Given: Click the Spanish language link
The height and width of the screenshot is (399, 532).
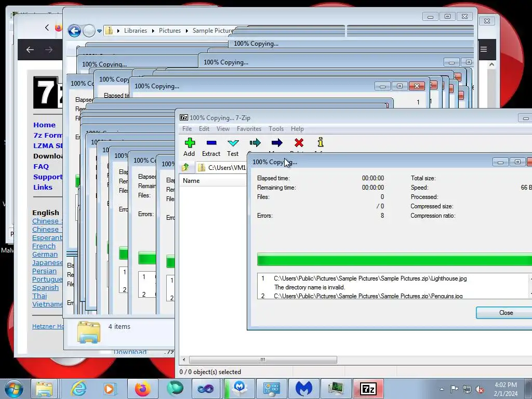Looking at the screenshot, I should [x=46, y=288].
